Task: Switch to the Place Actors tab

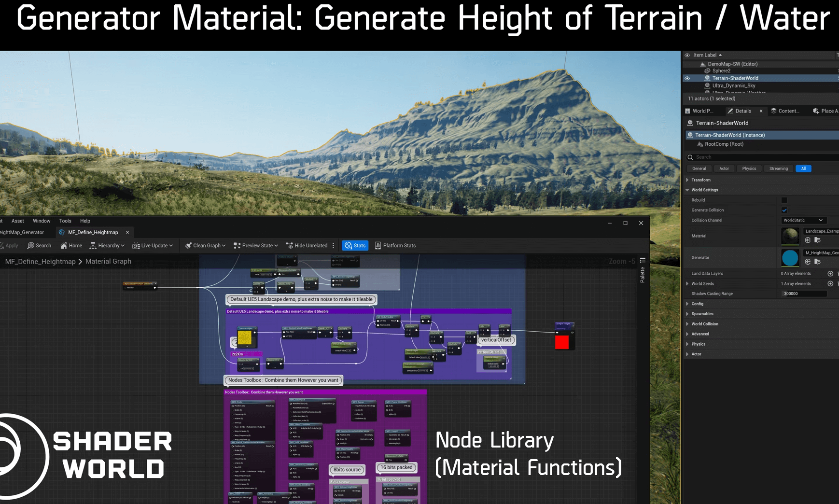Action: pyautogui.click(x=825, y=111)
